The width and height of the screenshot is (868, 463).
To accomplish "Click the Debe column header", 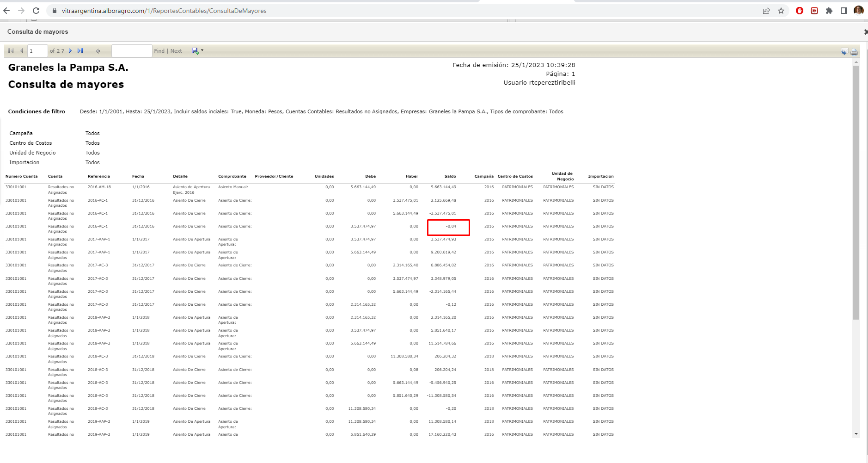I will pyautogui.click(x=371, y=176).
